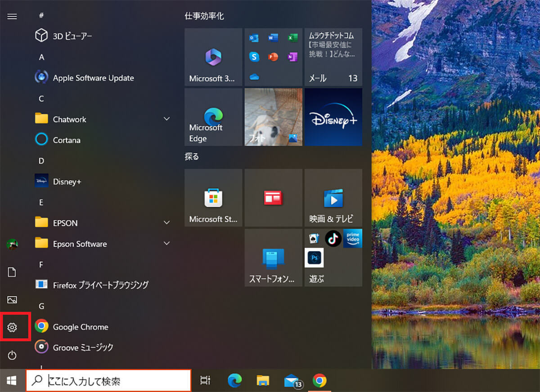
Task: Open the メール live tile
Action: click(x=333, y=57)
